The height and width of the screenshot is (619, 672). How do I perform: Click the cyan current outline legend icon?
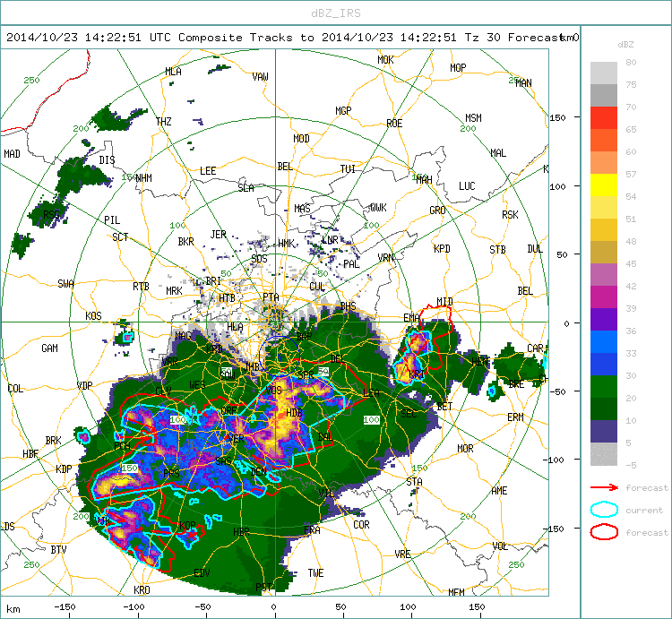pos(604,510)
